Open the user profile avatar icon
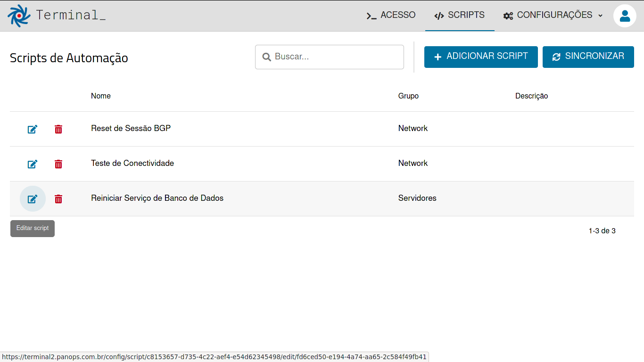This screenshot has height=362, width=644. 625,16
